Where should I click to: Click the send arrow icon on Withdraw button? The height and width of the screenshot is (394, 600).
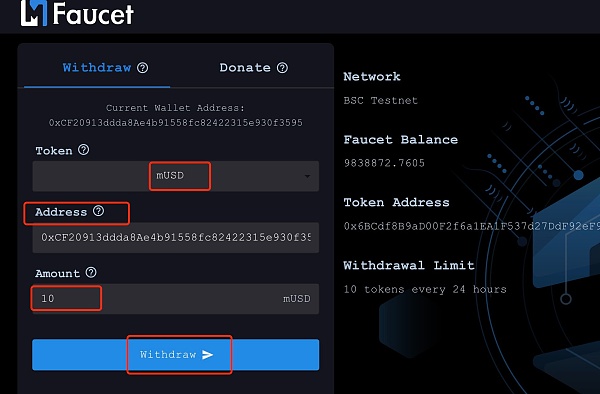[x=207, y=355]
